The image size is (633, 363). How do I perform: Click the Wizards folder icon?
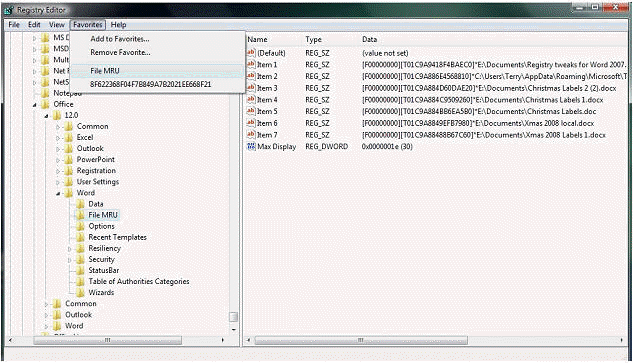click(80, 292)
